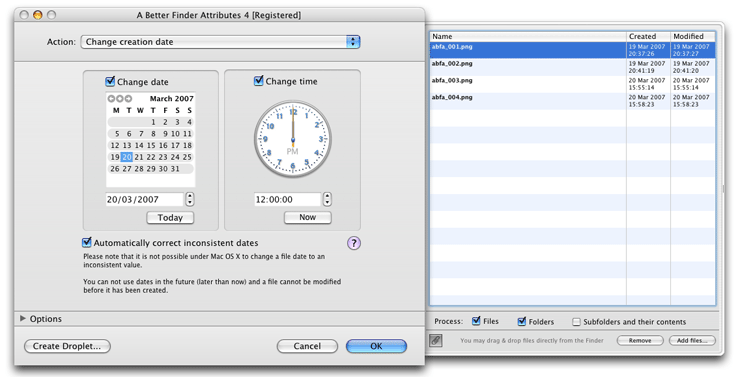This screenshot has width=740, height=377.
Task: Confirm with the OK button
Action: (x=376, y=346)
